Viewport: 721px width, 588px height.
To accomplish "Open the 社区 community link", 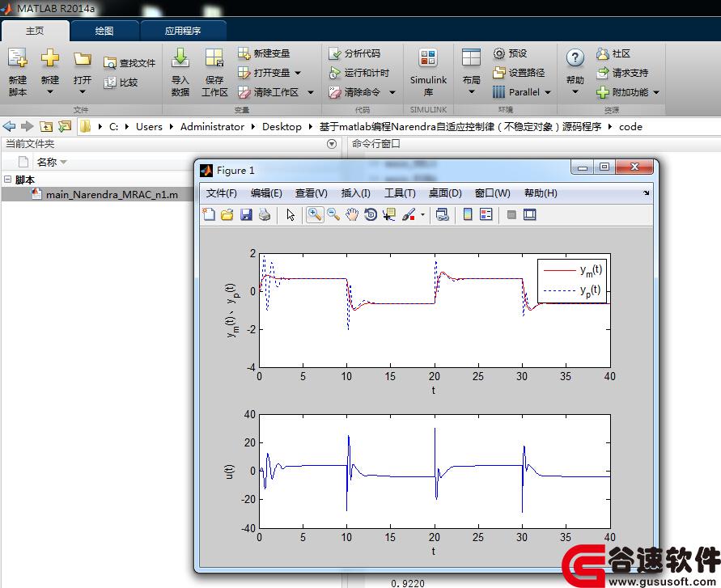I will click(x=613, y=53).
